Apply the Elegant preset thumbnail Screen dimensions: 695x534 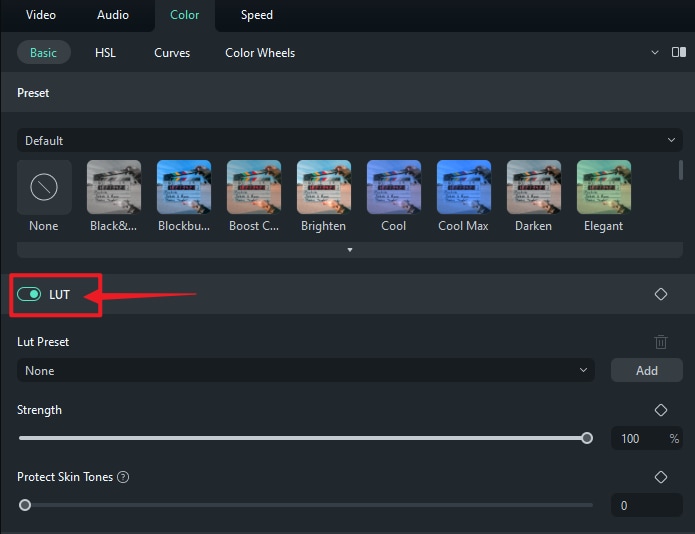604,187
